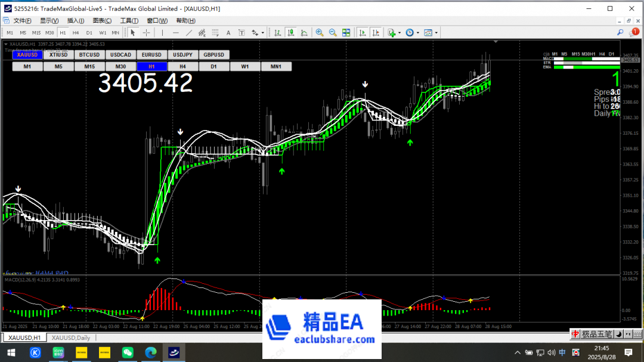Switch to the XAUUSD,Daily tab
Image resolution: width=644 pixels, height=362 pixels.
click(x=70, y=337)
